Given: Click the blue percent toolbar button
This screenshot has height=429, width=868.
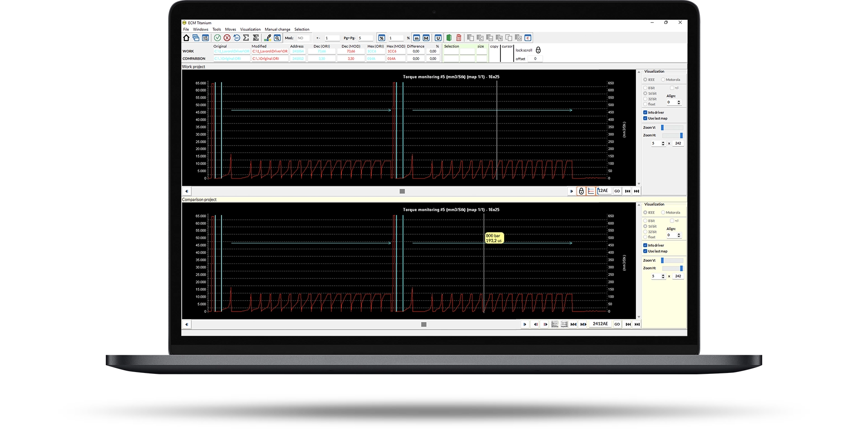Looking at the screenshot, I should (382, 38).
